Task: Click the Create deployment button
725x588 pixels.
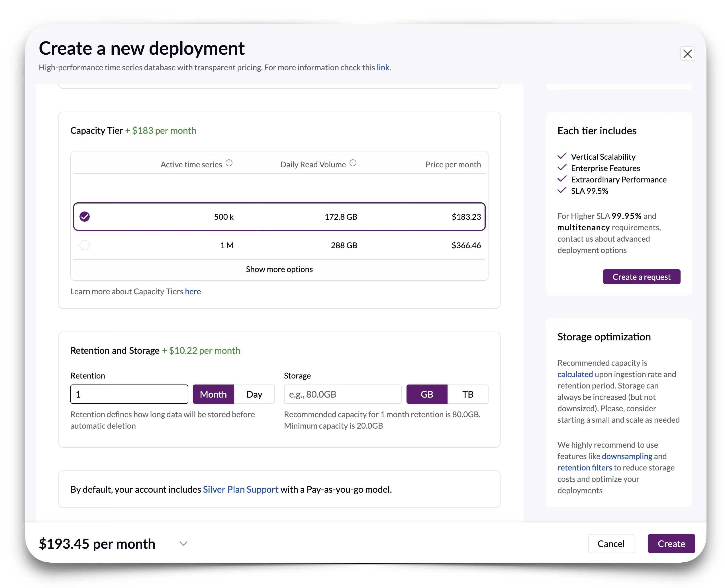Action: pos(671,544)
